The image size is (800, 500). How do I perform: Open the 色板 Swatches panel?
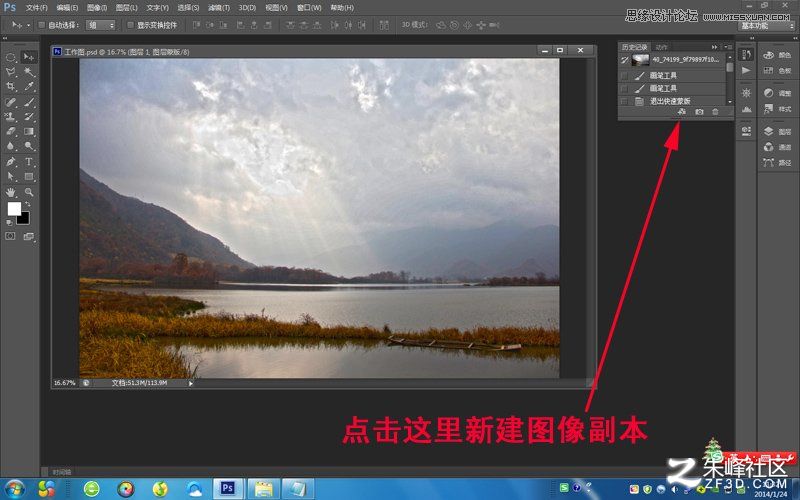778,70
